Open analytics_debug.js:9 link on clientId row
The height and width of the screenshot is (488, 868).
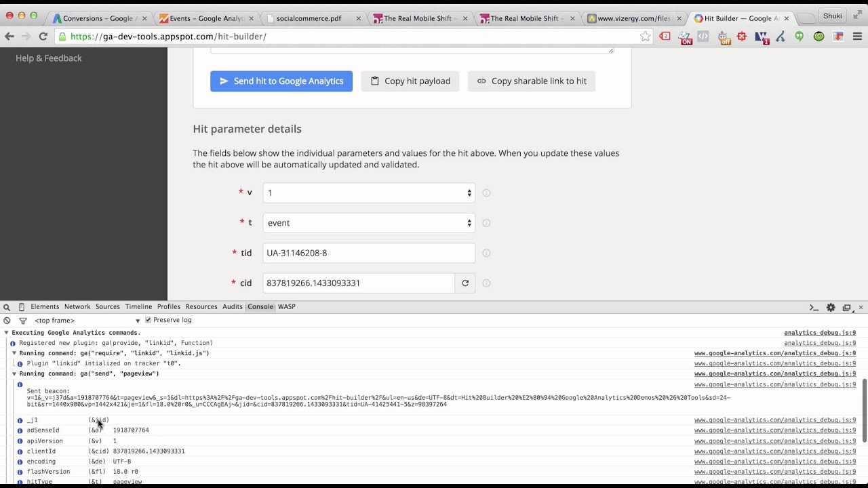click(x=775, y=451)
